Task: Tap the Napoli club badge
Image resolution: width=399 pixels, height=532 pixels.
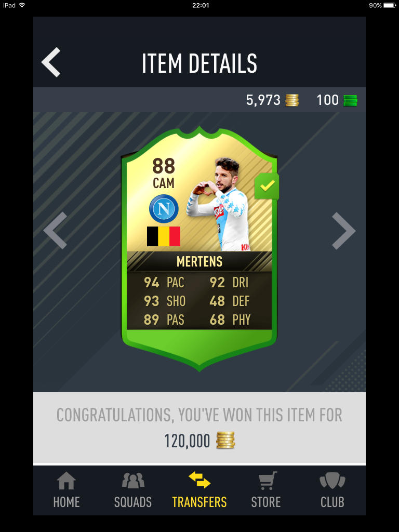Action: point(164,209)
